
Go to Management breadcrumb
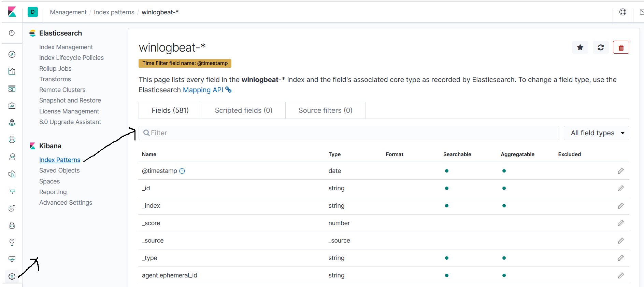[68, 12]
